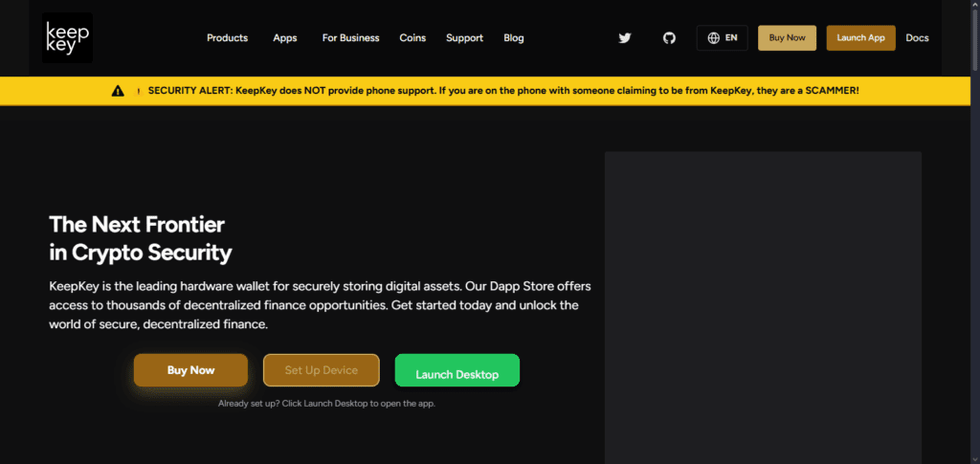
Task: Click the dark hero image panel
Action: point(762,306)
